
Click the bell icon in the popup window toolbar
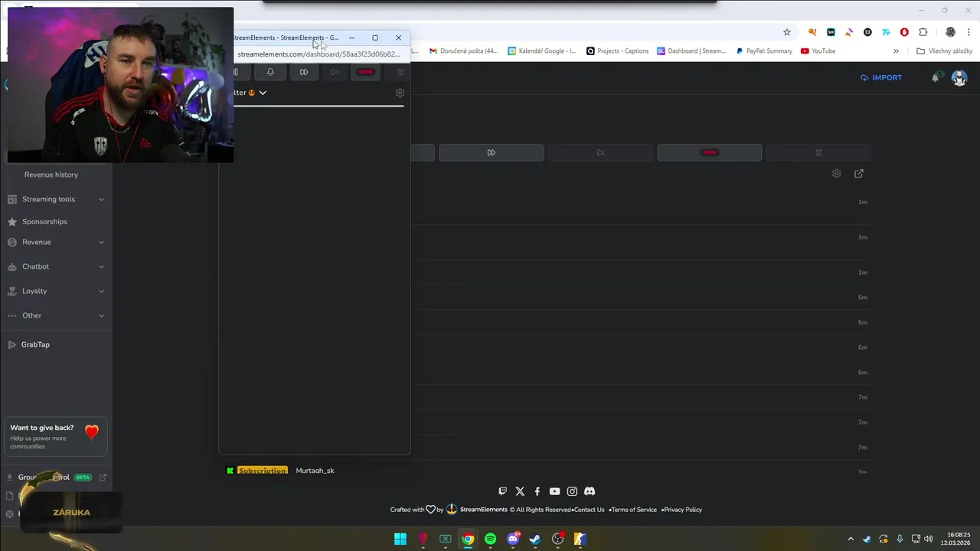click(x=270, y=72)
